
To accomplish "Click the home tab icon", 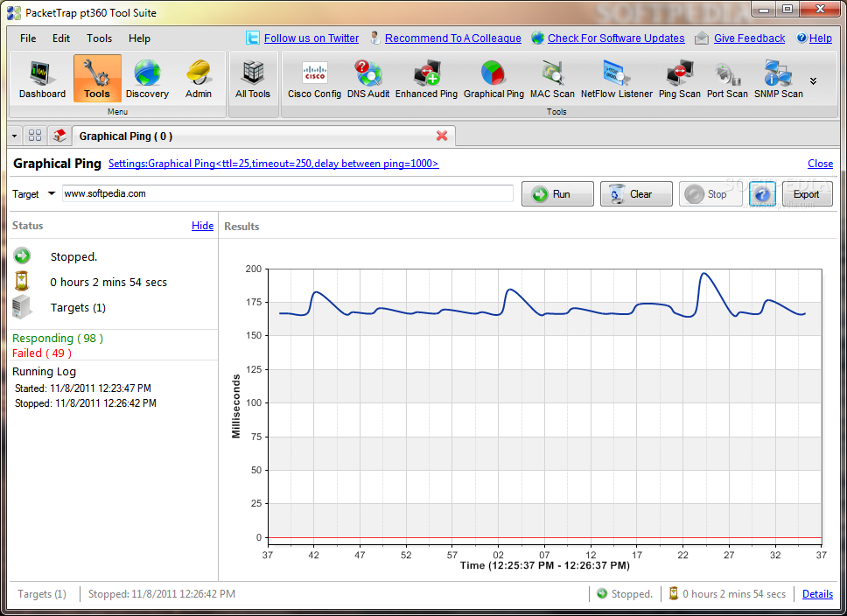I will [x=59, y=136].
